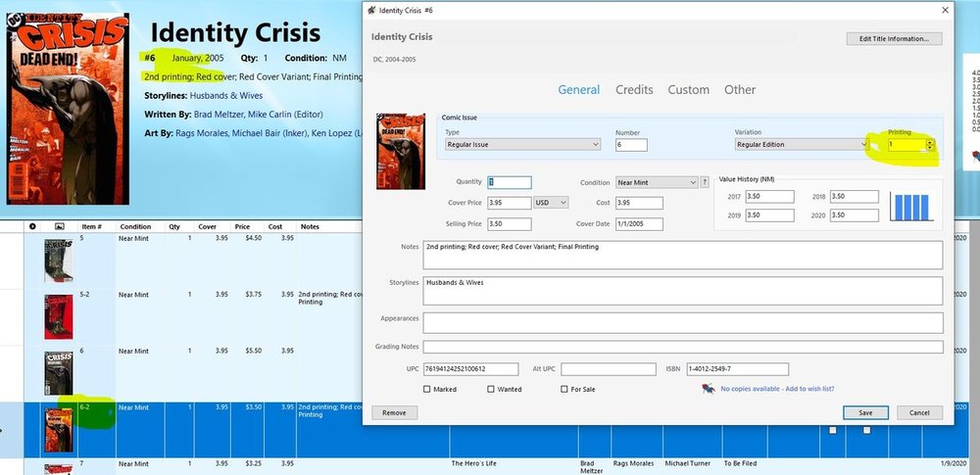Open the cover thumbnail in the dialog
The height and width of the screenshot is (475, 980).
(401, 151)
